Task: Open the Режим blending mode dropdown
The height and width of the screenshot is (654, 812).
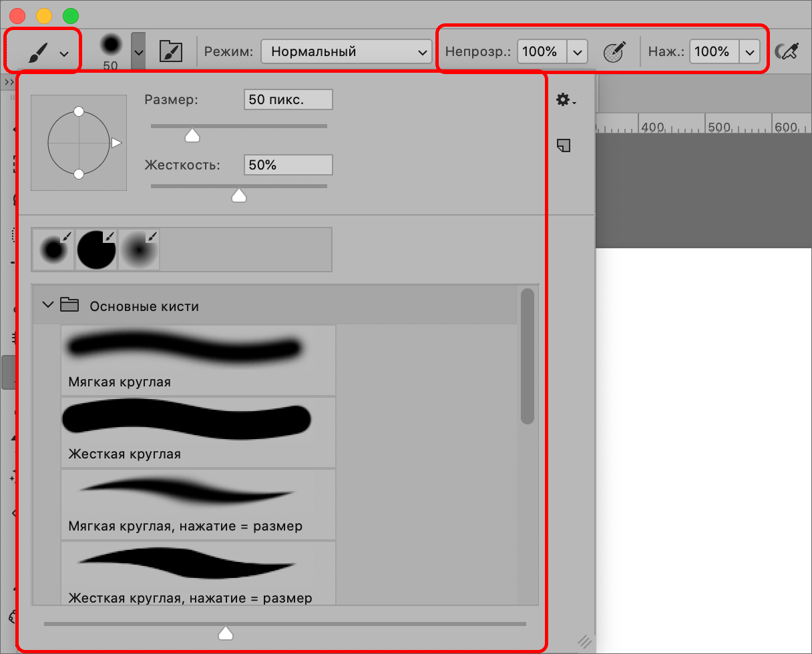Action: click(x=346, y=51)
